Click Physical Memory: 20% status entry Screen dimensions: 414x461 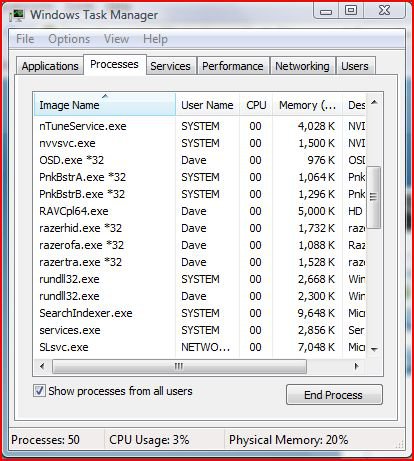[289, 440]
